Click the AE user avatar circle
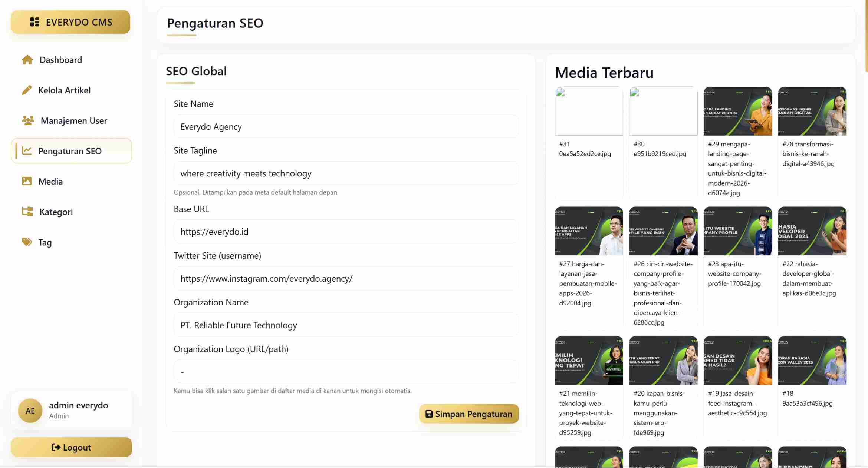The height and width of the screenshot is (468, 868). [30, 411]
